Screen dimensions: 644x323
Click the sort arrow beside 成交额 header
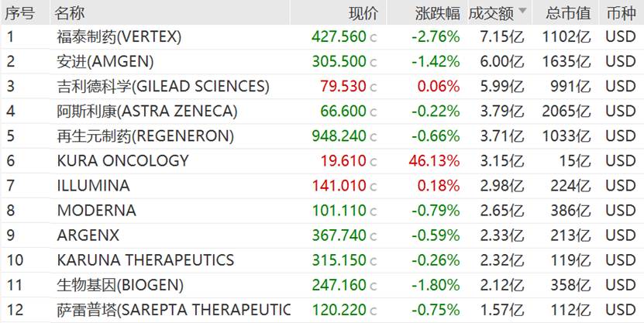[522, 12]
